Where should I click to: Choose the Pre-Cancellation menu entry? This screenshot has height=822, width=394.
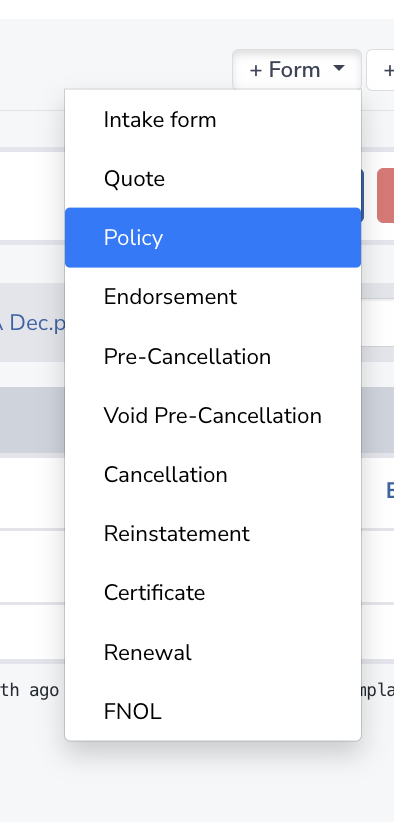pyautogui.click(x=213, y=356)
